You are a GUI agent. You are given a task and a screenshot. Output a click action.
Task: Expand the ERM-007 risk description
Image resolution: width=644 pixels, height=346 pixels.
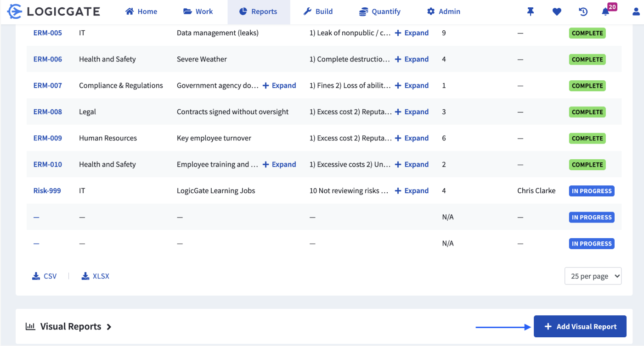pyautogui.click(x=279, y=85)
